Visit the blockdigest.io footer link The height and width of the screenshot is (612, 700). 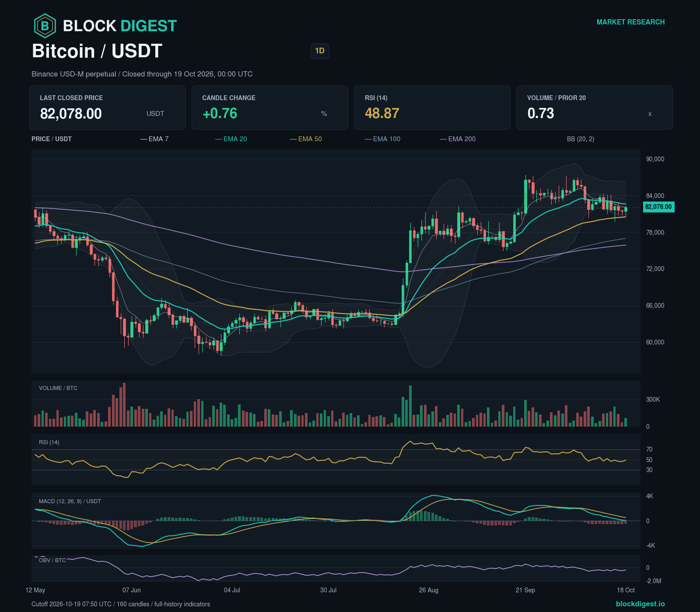[640, 604]
